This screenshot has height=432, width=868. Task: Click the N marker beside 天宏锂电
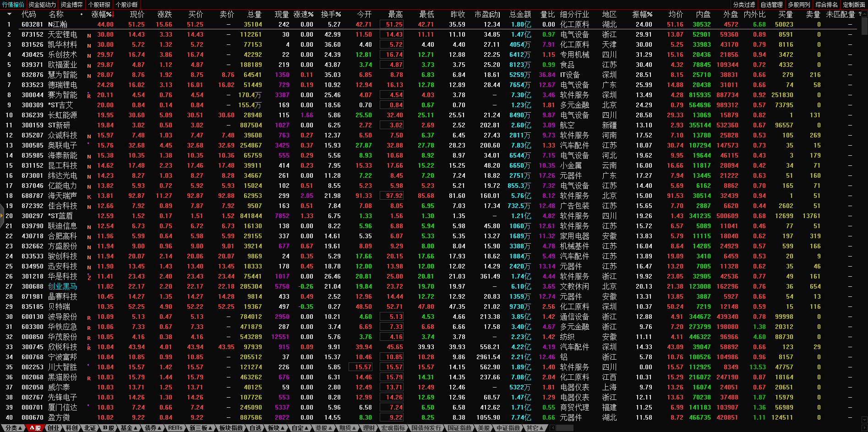89,35
